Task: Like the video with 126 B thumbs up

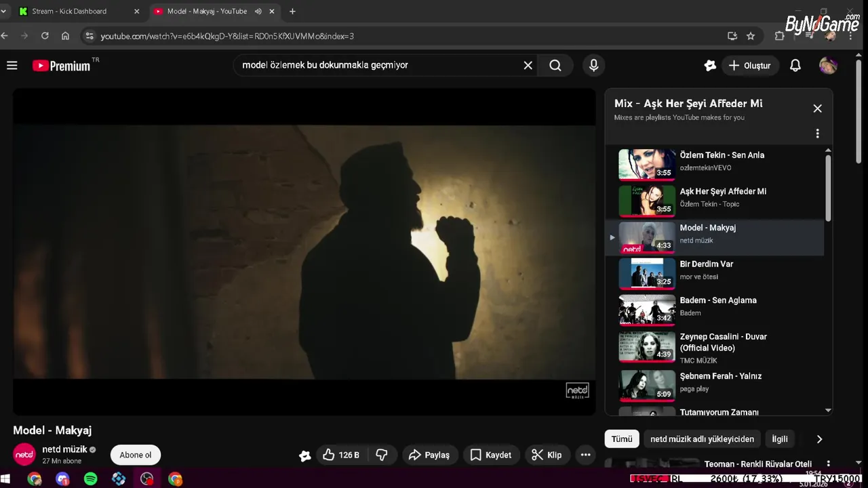Action: tap(341, 455)
